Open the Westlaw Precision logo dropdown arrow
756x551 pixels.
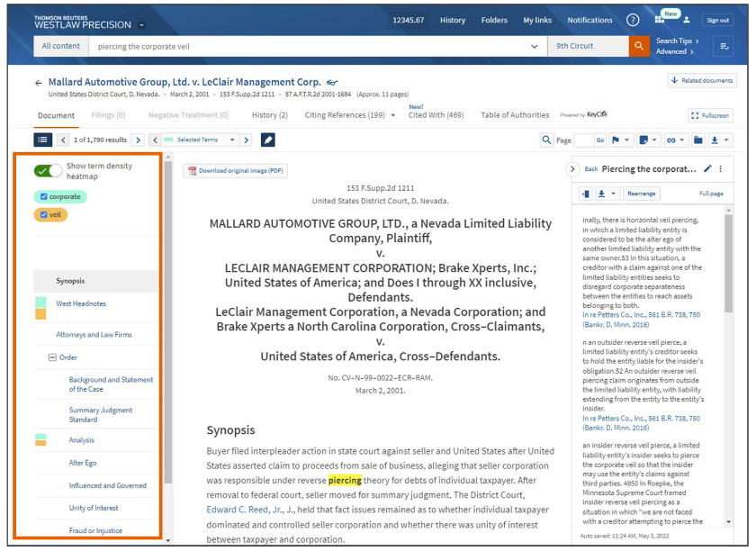(142, 25)
